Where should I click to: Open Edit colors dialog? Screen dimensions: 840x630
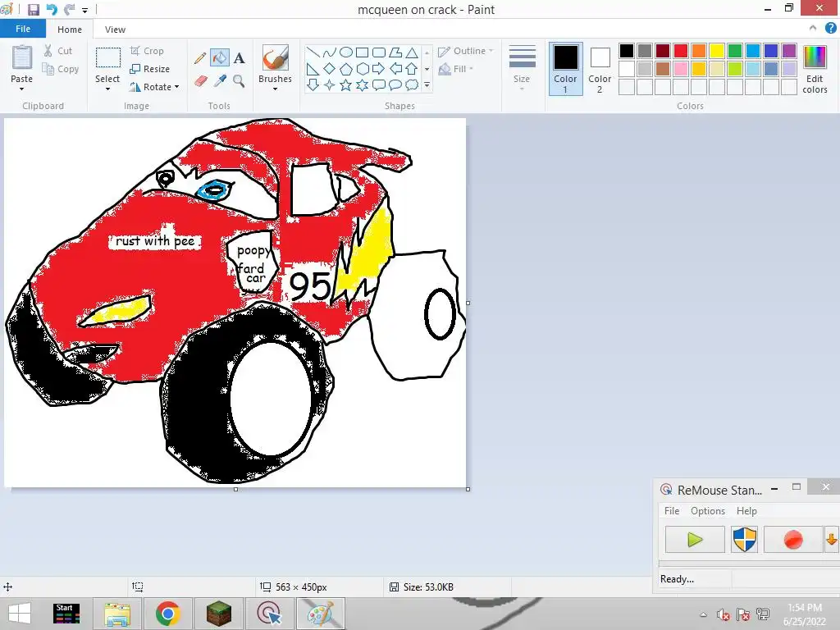(x=815, y=69)
